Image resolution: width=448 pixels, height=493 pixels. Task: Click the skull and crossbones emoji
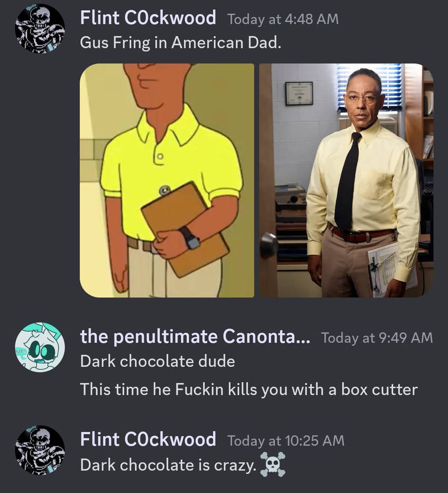(273, 465)
